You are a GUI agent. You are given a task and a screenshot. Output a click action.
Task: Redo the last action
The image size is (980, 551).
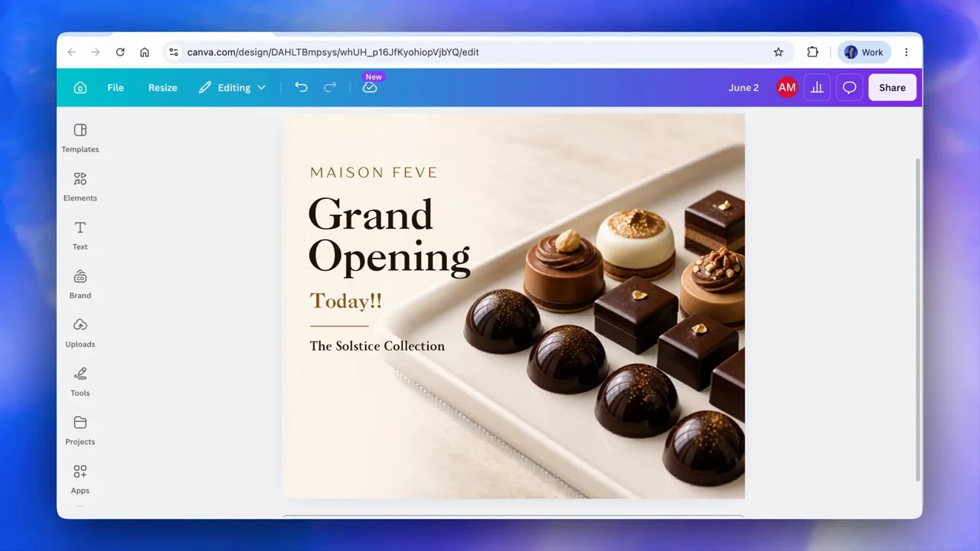click(x=330, y=87)
